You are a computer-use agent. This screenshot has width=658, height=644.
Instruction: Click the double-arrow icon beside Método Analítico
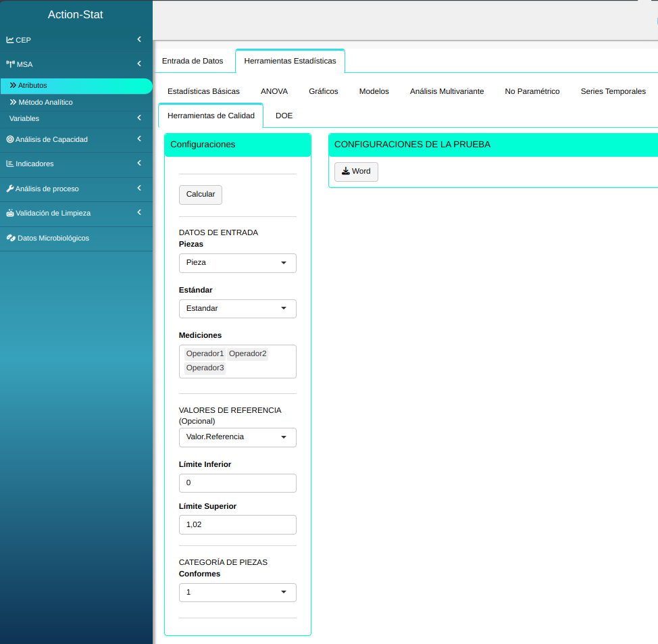[x=13, y=102]
